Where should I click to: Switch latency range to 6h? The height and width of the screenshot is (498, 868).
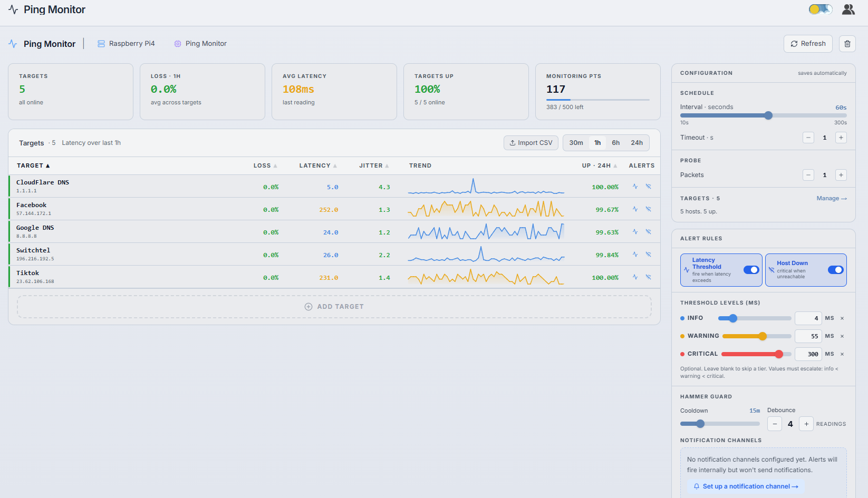tap(616, 143)
